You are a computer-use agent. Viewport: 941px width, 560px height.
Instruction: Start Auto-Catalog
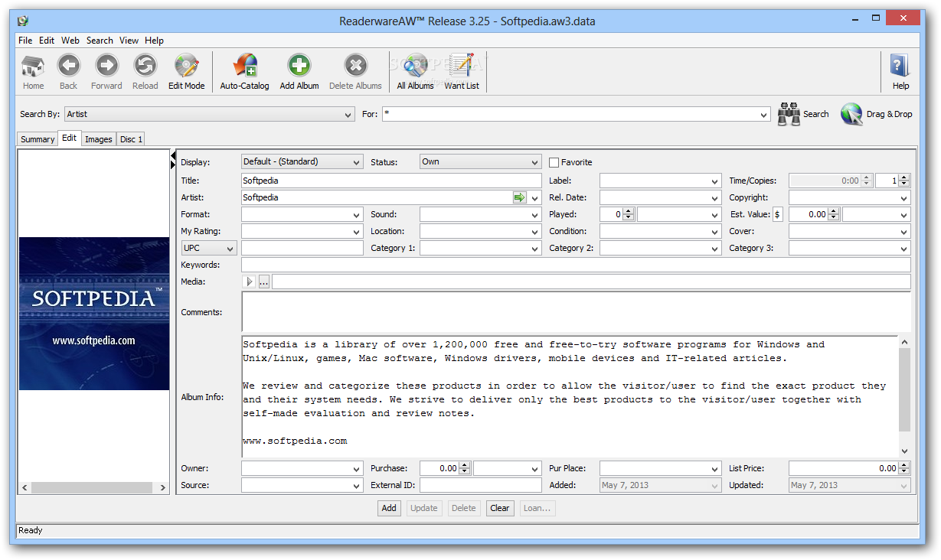pos(244,72)
